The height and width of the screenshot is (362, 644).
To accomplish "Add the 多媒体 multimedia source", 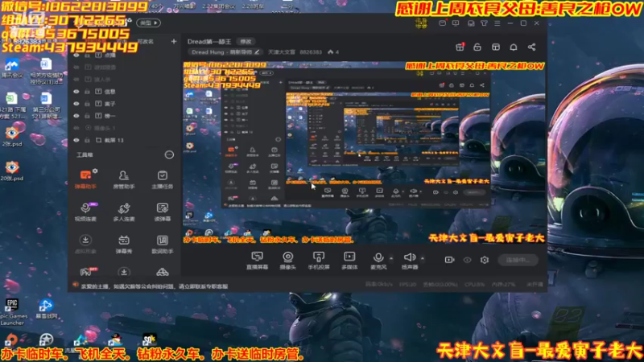I will pos(349,261).
